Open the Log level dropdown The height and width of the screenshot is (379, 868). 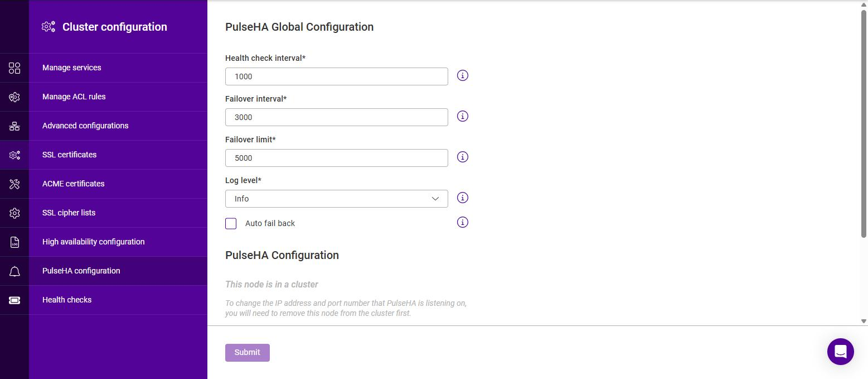coord(337,199)
